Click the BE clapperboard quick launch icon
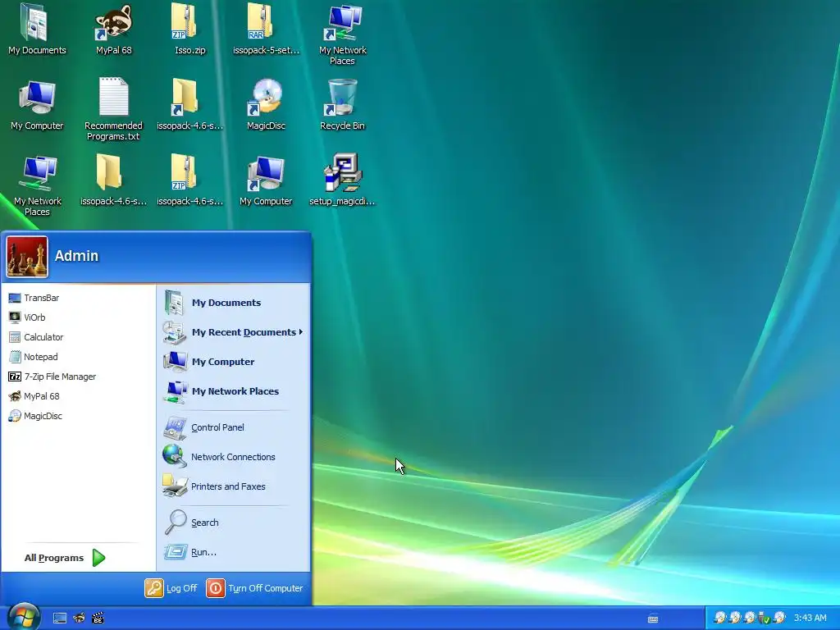 pos(98,619)
